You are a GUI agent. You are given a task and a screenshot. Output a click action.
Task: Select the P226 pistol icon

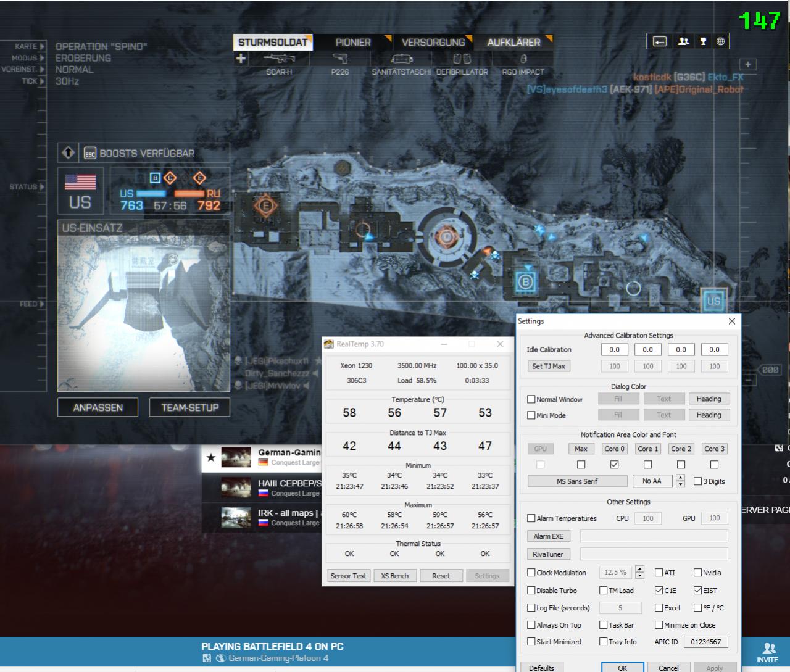click(340, 59)
